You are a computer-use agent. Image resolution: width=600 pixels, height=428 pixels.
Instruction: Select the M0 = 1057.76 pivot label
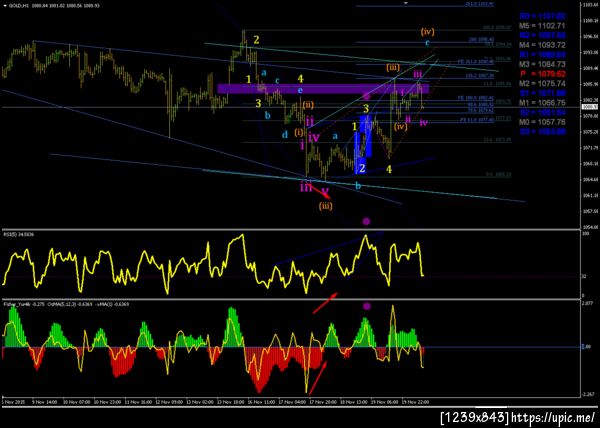pyautogui.click(x=542, y=122)
